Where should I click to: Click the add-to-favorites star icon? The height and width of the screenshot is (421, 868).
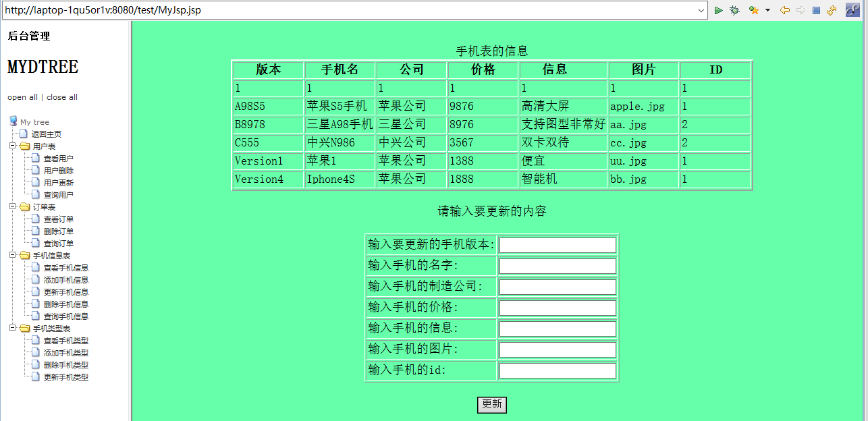(754, 10)
